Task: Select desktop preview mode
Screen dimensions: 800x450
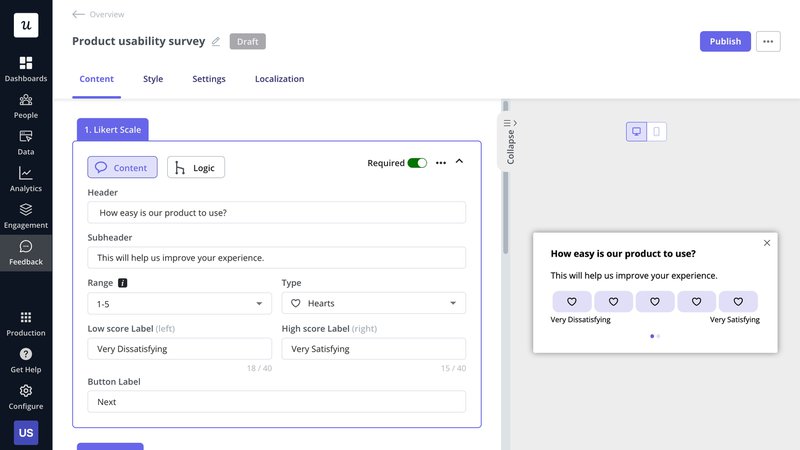Action: [636, 132]
